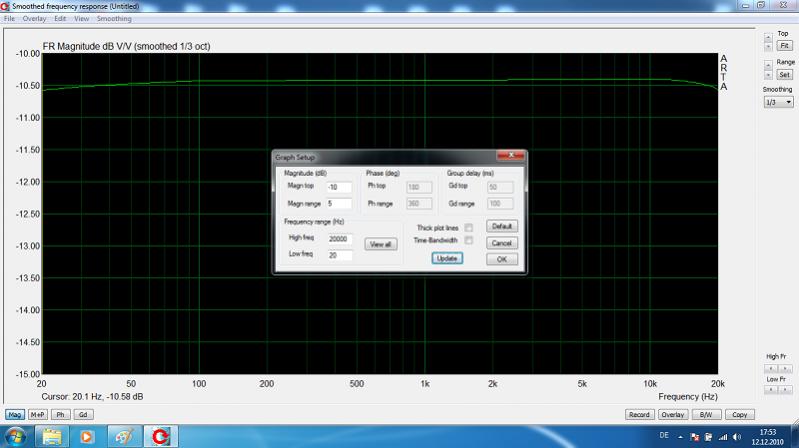Click the Magn top input field
The width and height of the screenshot is (799, 448).
[x=338, y=187]
